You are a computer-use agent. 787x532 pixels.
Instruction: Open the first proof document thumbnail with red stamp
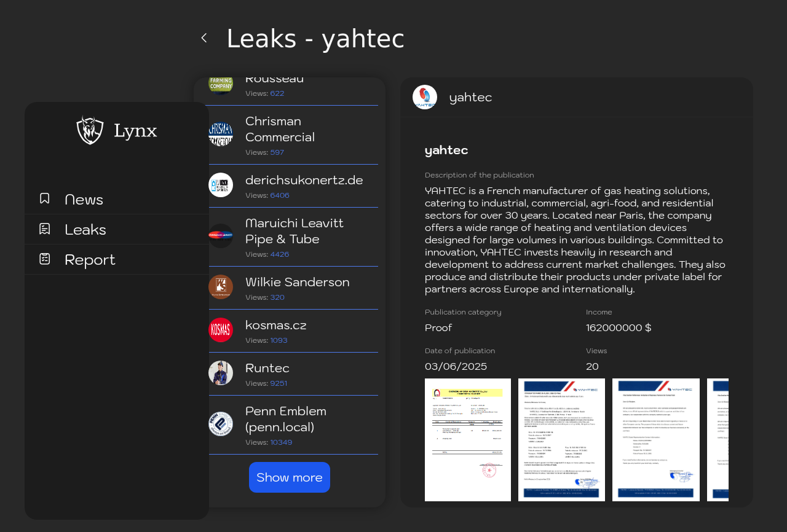pyautogui.click(x=468, y=440)
